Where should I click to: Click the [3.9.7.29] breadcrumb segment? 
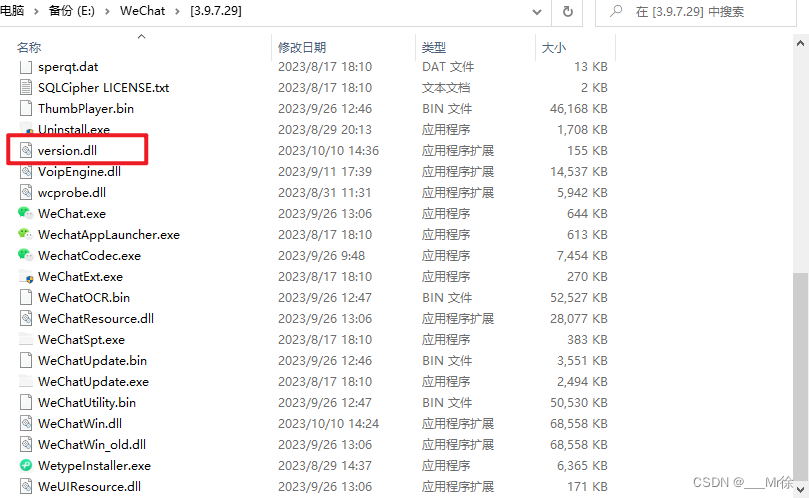pos(216,11)
